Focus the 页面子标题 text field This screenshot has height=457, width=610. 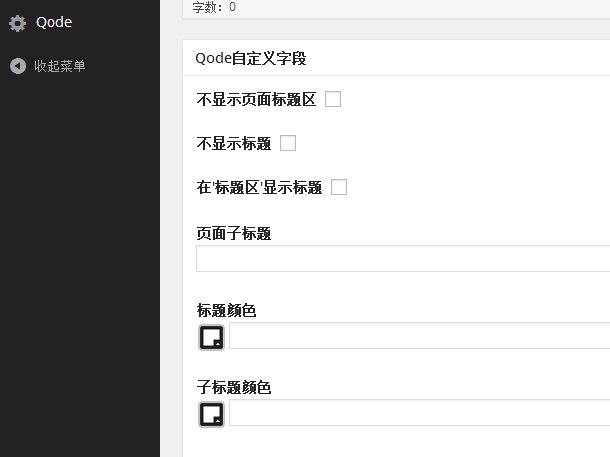403,258
